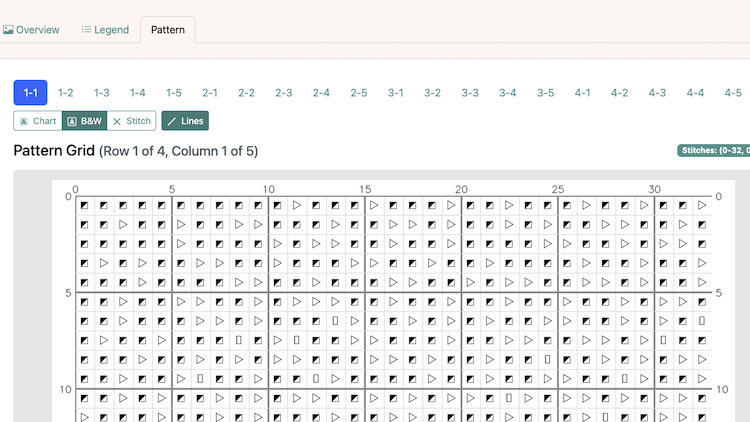This screenshot has width=750, height=422.
Task: Go to pattern page 1-1
Action: 31,93
